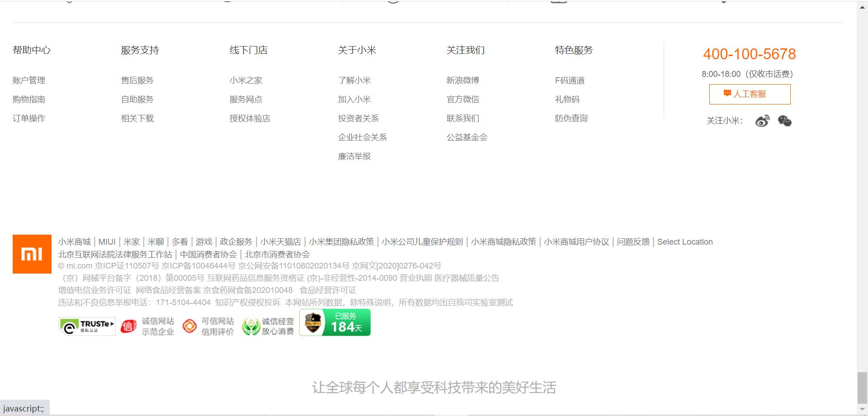Click Select Location link

[x=685, y=242]
